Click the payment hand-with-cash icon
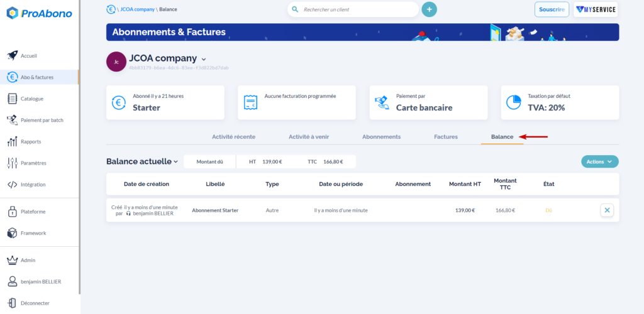The image size is (644, 314). [x=382, y=102]
